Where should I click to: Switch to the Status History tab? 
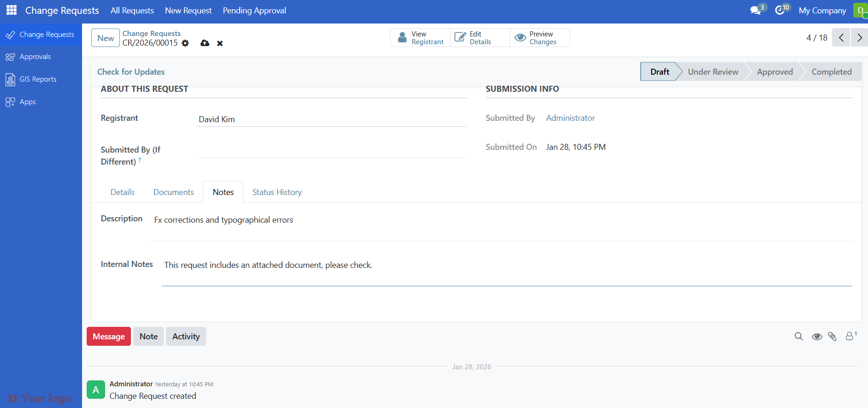click(277, 192)
